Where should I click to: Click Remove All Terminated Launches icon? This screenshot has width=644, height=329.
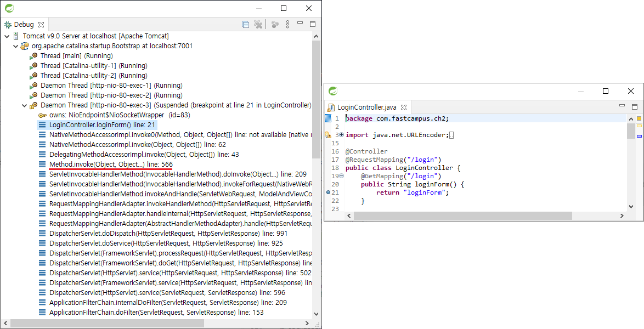point(258,25)
